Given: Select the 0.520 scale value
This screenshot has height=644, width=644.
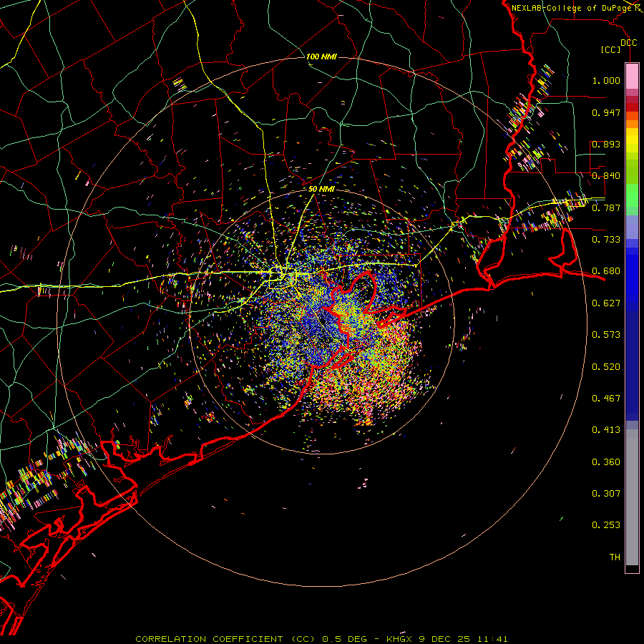Looking at the screenshot, I should [x=606, y=367].
